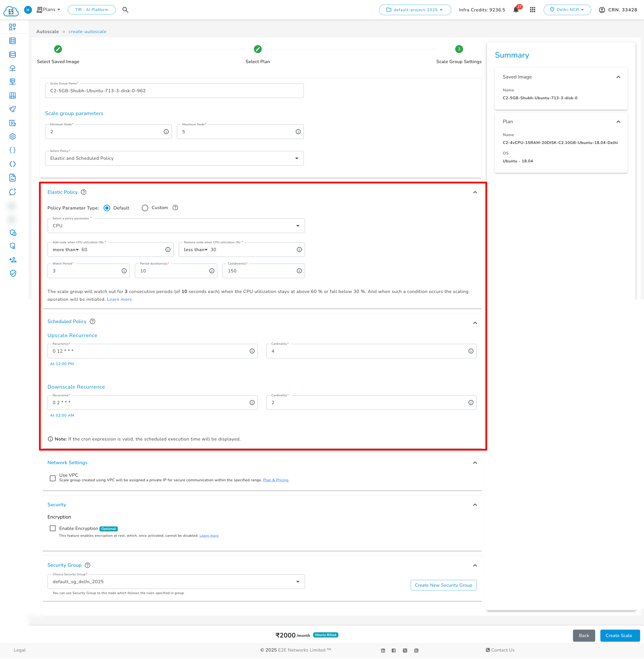Collapse the Plan section in the Summary panel
This screenshot has height=659, width=644.
tap(618, 121)
